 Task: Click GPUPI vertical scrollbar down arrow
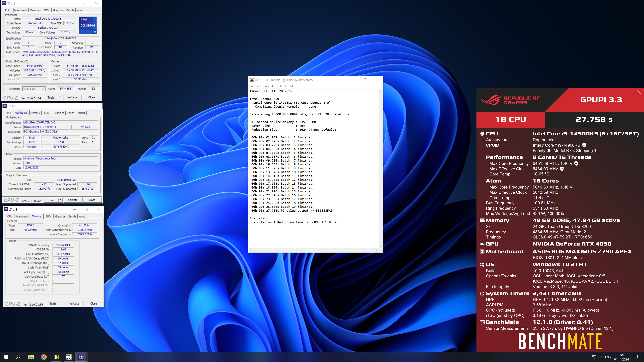coord(381,246)
